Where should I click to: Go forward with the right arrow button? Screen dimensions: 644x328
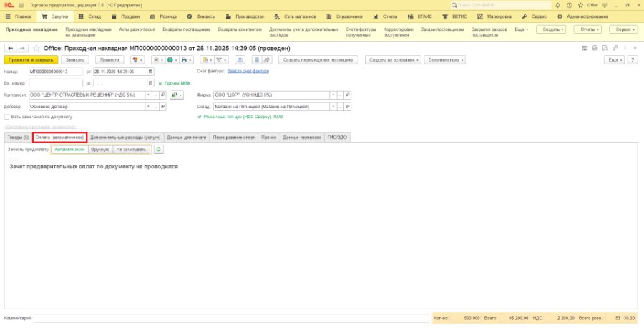(23, 48)
